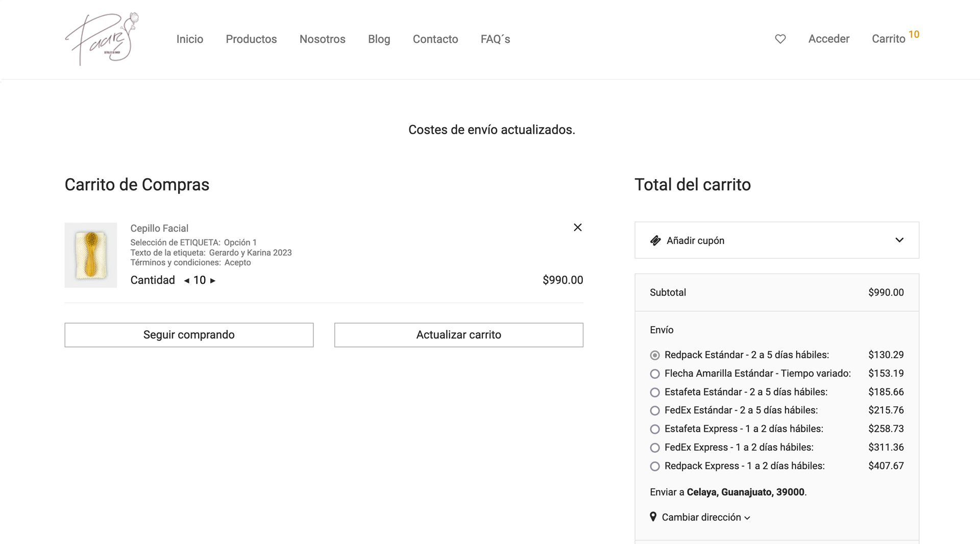Click the Pacars logo in the header
980x544 pixels.
(x=102, y=39)
